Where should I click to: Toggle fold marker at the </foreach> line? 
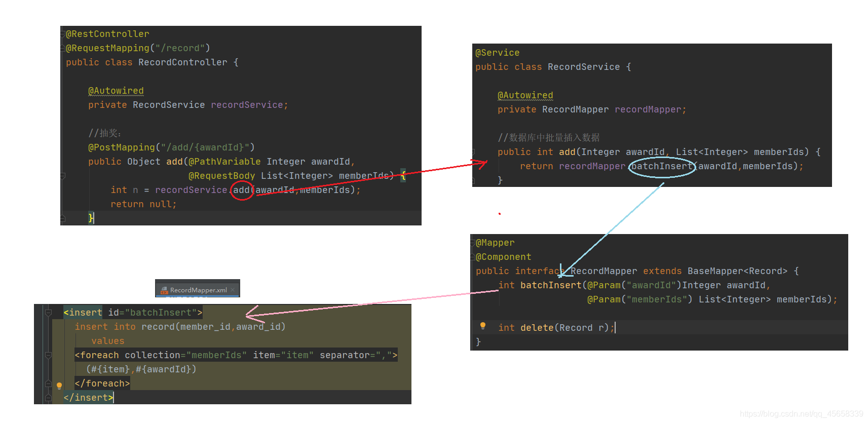pos(48,383)
